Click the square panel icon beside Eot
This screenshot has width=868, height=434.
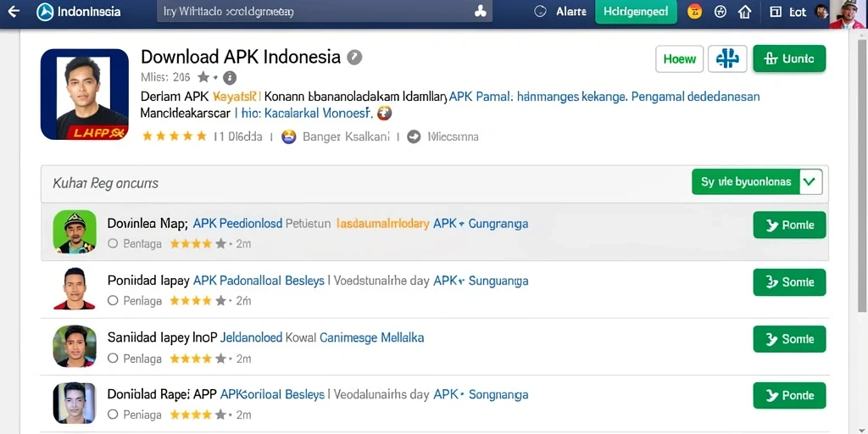[x=776, y=12]
